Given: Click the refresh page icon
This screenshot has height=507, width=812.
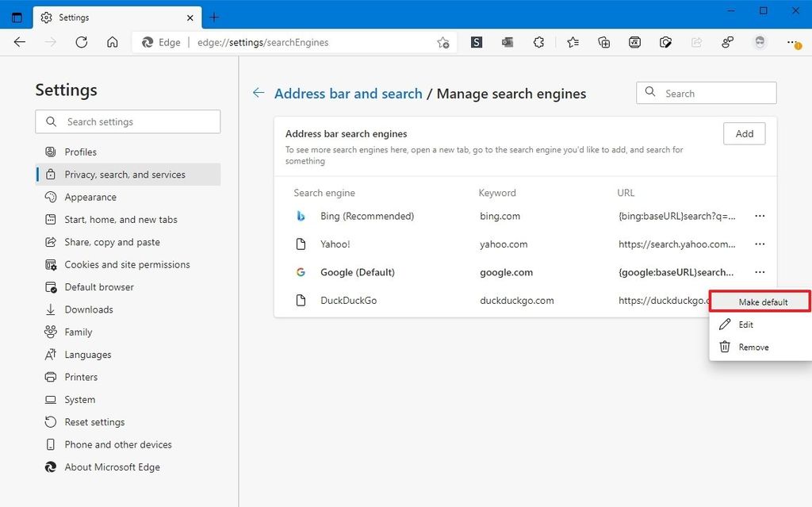Looking at the screenshot, I should (x=82, y=42).
